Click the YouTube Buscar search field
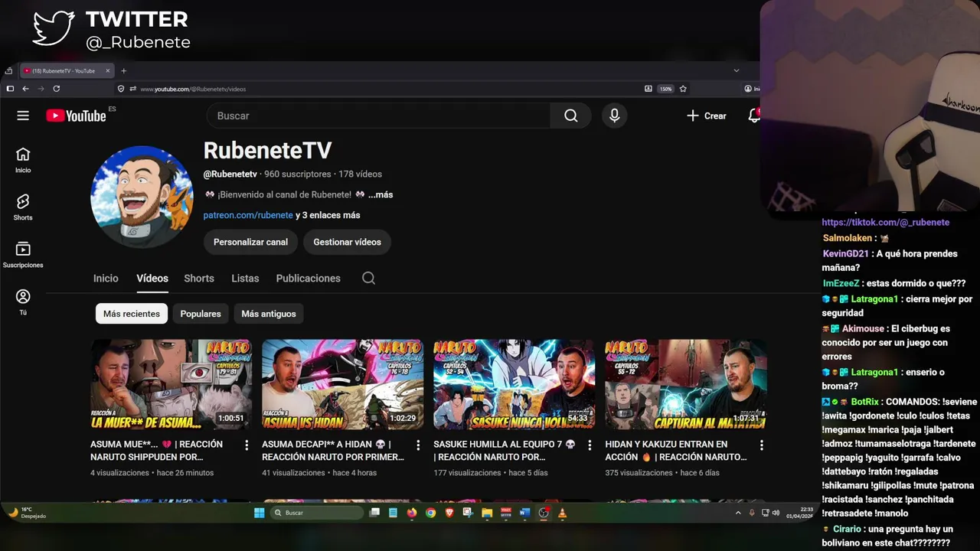This screenshot has width=980, height=551. (378, 116)
